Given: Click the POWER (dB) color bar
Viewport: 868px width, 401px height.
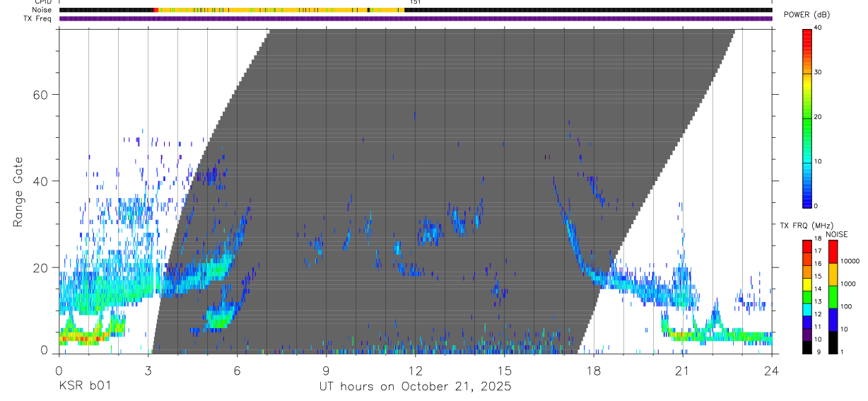Looking at the screenshot, I should pos(807,118).
